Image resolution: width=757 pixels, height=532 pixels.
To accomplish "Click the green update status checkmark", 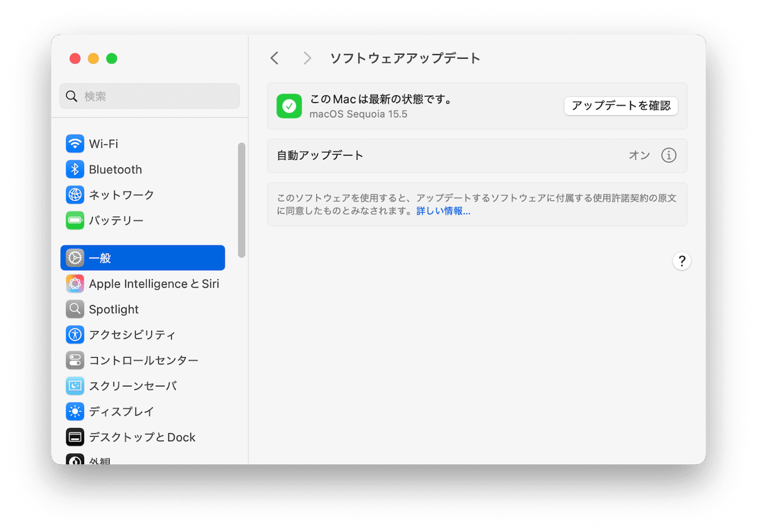I will click(x=289, y=106).
